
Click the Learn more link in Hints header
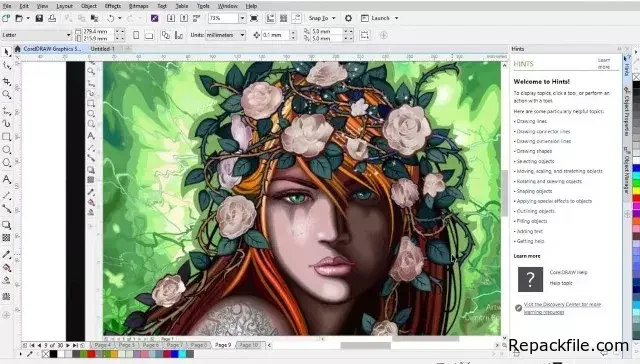[604, 63]
